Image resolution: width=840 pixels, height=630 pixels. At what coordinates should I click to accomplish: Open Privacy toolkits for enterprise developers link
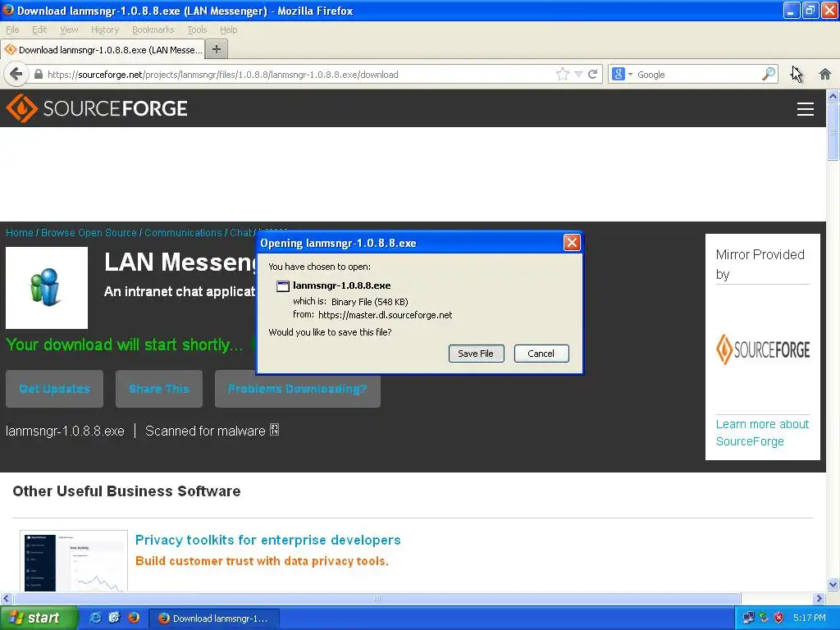(268, 540)
